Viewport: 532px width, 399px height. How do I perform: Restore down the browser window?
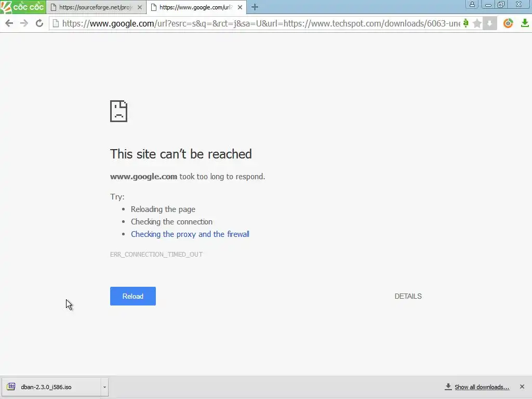pos(501,4)
